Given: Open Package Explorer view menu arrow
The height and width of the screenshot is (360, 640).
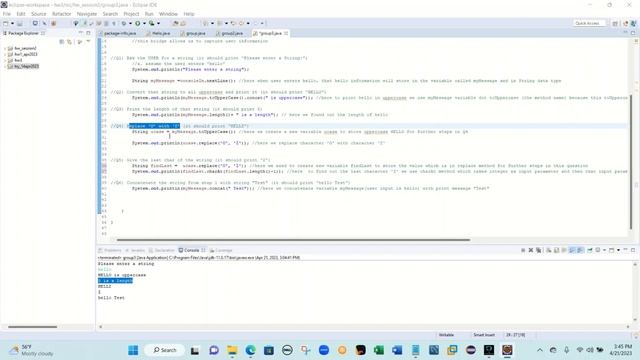Looking at the screenshot, I should coord(88,42).
